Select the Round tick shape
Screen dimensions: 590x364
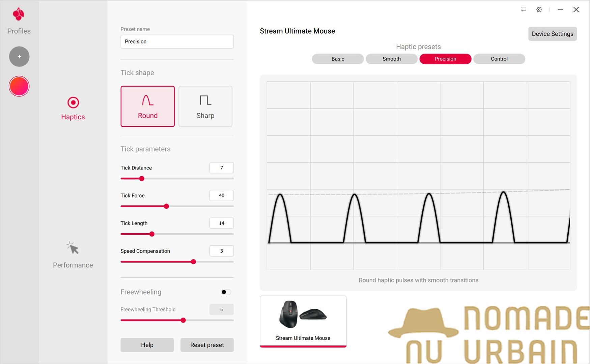pyautogui.click(x=148, y=107)
